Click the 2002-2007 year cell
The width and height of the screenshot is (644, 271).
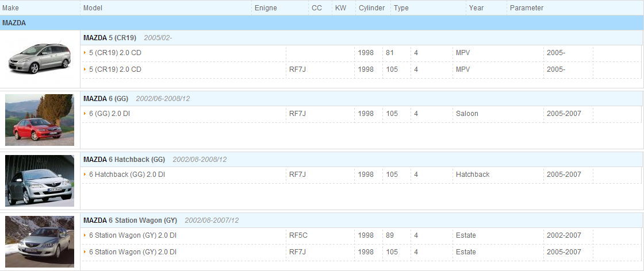pos(564,235)
